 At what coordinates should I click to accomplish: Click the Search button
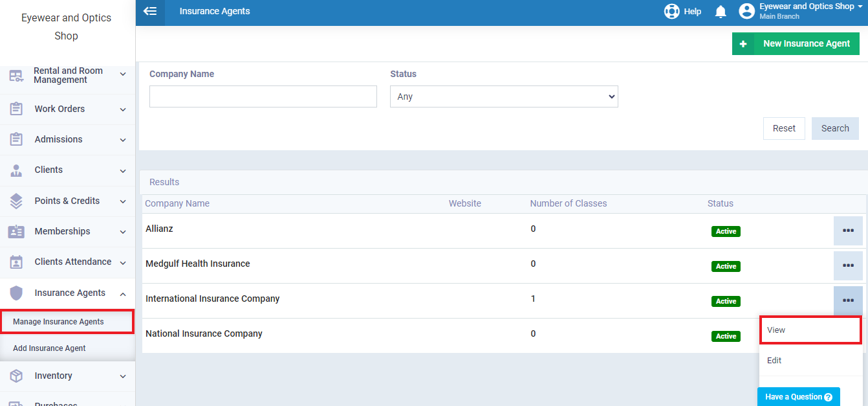click(835, 128)
